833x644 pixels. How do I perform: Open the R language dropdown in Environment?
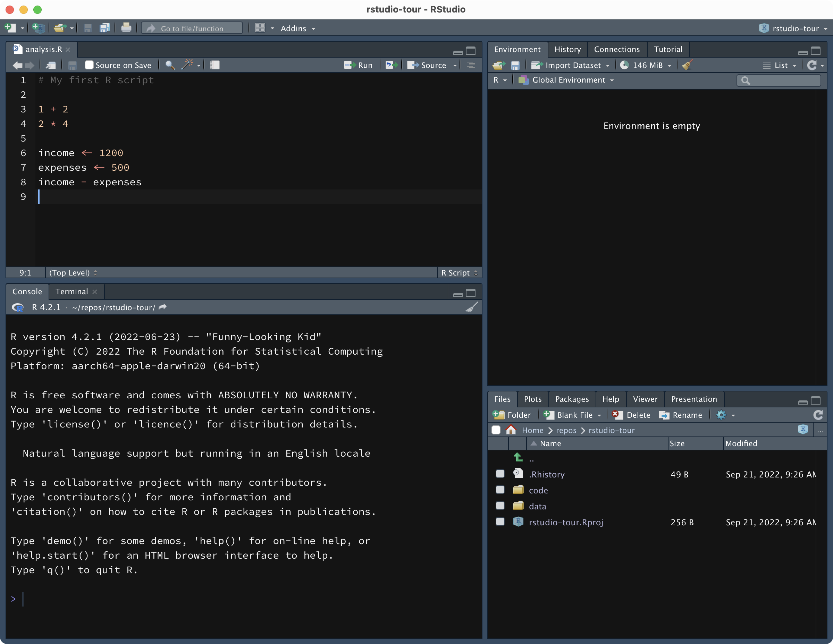pyautogui.click(x=500, y=80)
